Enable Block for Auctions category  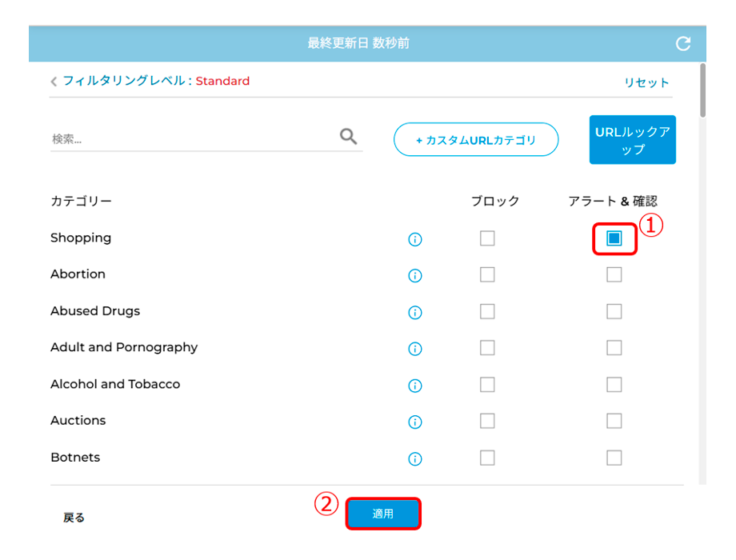point(487,421)
